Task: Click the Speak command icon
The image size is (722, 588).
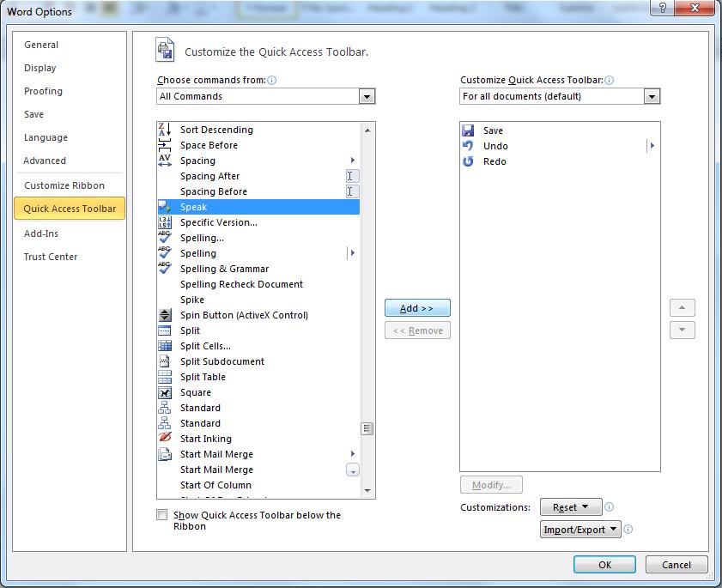Action: coord(164,207)
